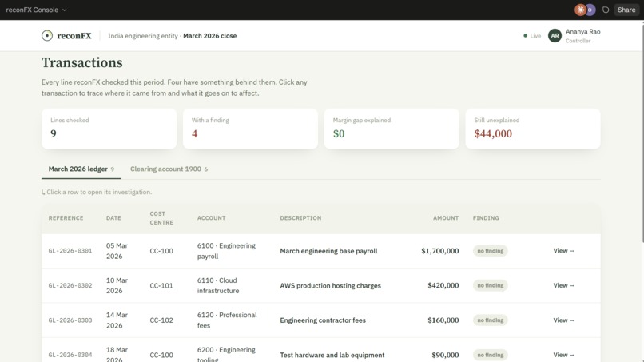Click the purple user avatar in top bar
The width and height of the screenshot is (644, 362).
[x=590, y=10]
